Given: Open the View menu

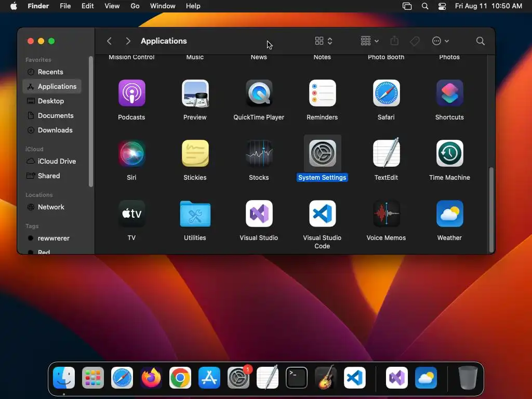Looking at the screenshot, I should click(112, 6).
